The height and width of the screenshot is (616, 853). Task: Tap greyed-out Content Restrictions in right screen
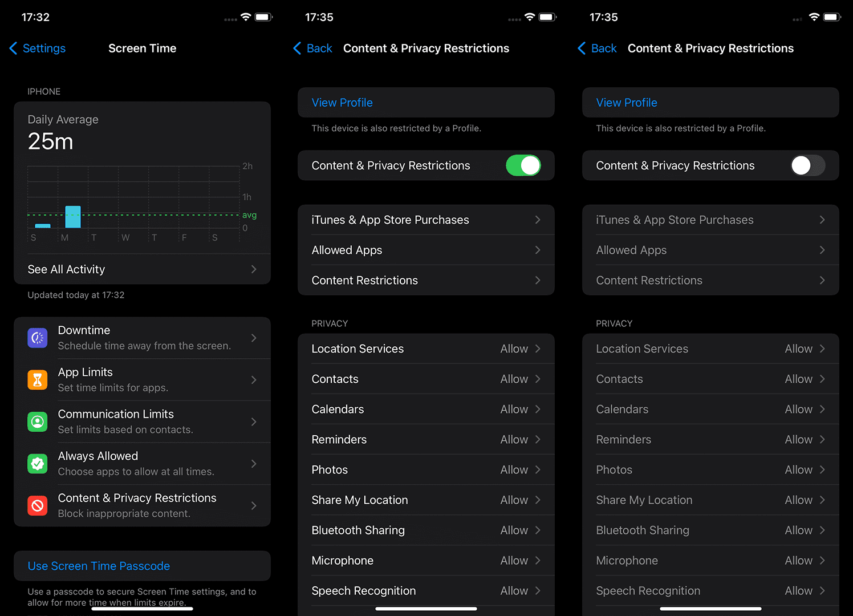click(710, 280)
